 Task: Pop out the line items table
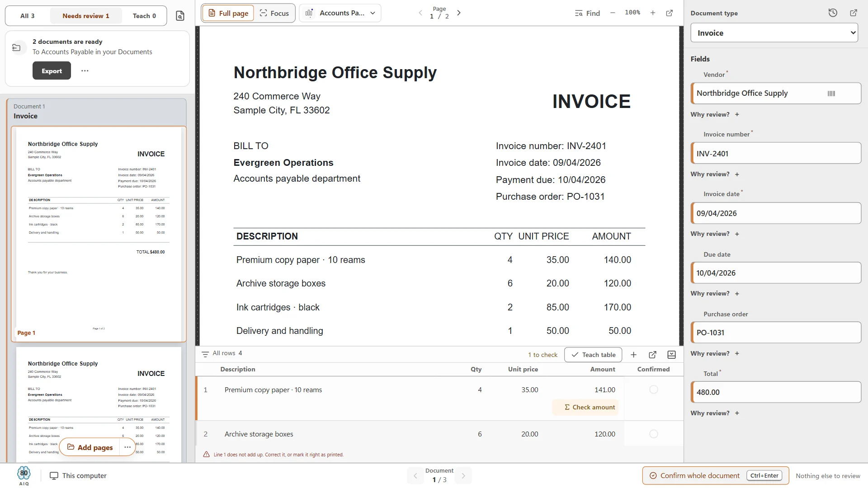(x=652, y=355)
